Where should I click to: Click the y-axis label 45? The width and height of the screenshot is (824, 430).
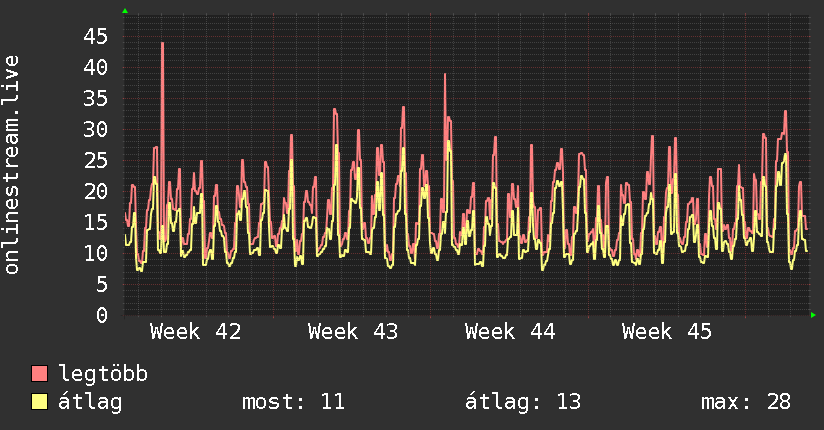(95, 36)
